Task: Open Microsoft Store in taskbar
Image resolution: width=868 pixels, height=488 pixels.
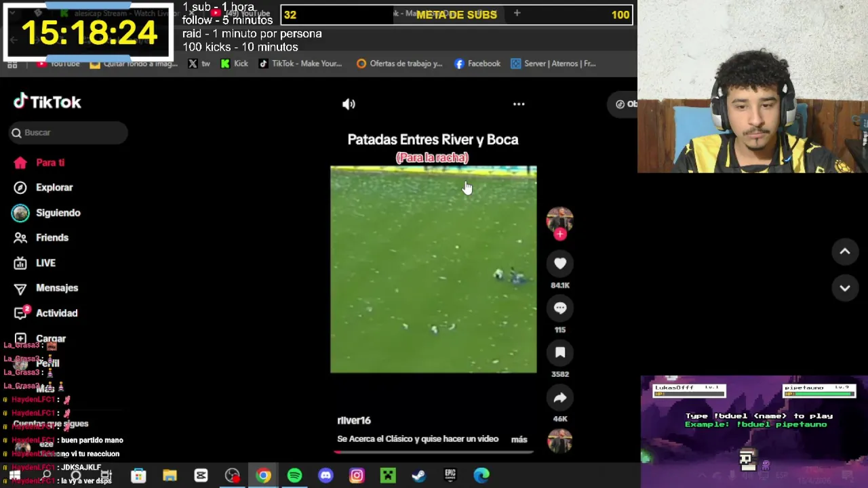Action: [x=138, y=476]
